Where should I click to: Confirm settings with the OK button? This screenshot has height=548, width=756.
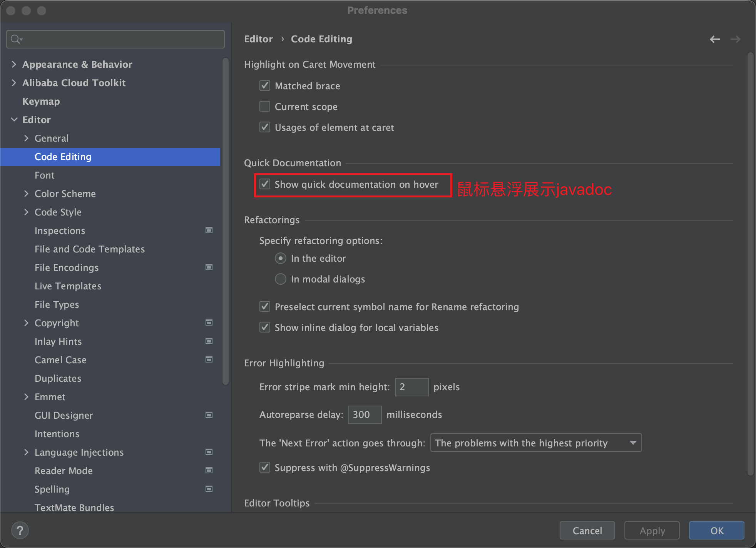coord(716,531)
